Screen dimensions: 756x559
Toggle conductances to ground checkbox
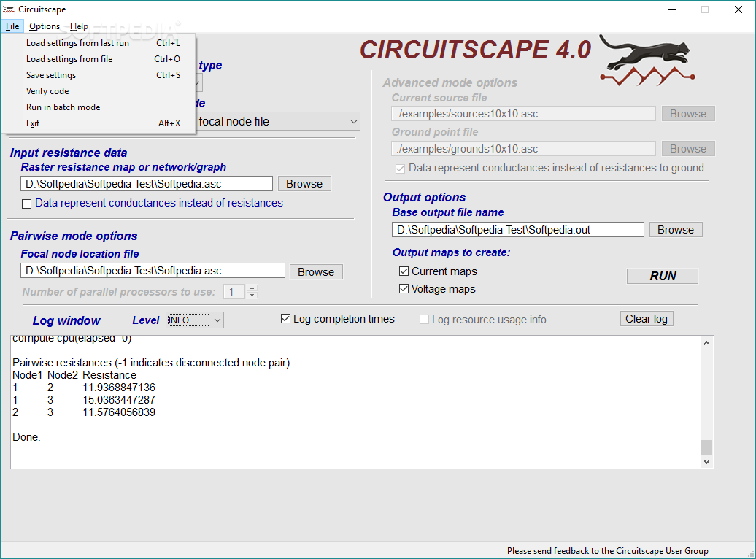400,169
